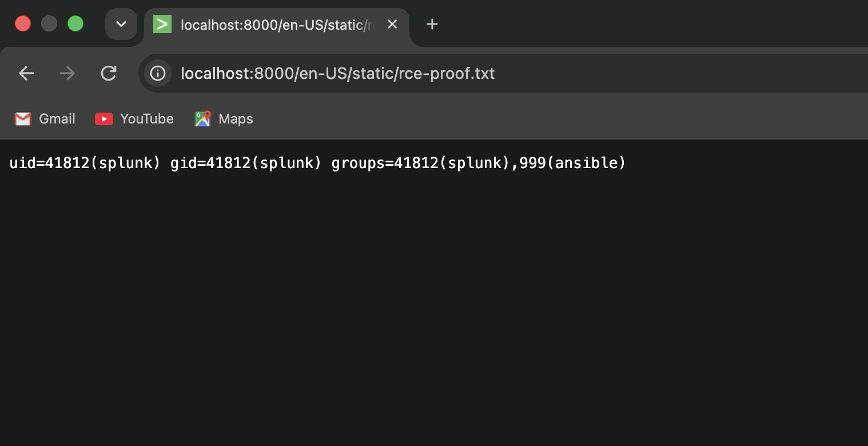The image size is (868, 446).
Task: Click the green Splunk favicon in tab
Action: click(162, 24)
